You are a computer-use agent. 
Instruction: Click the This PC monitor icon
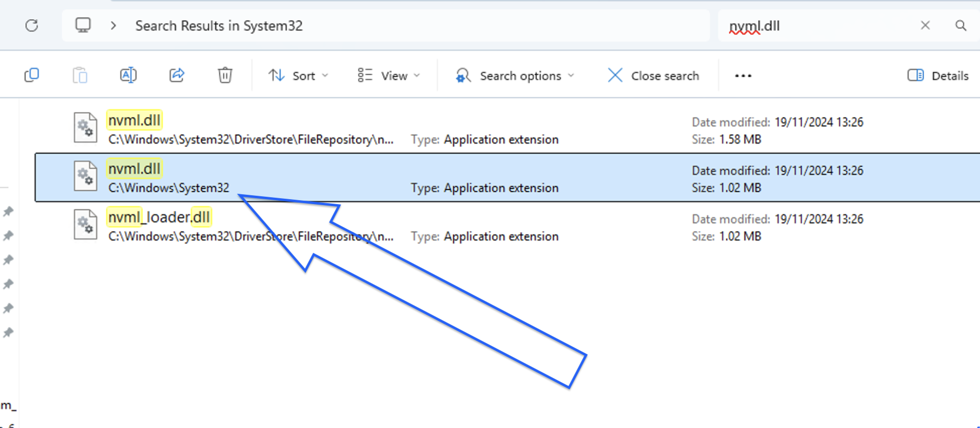coord(83,25)
